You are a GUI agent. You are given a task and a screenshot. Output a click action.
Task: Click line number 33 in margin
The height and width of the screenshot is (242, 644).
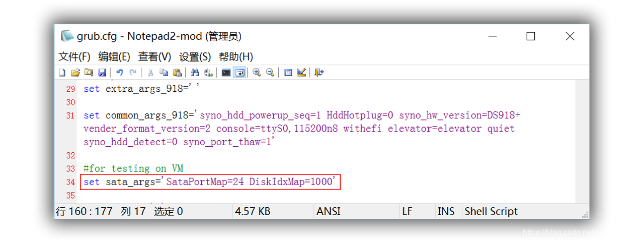70,168
